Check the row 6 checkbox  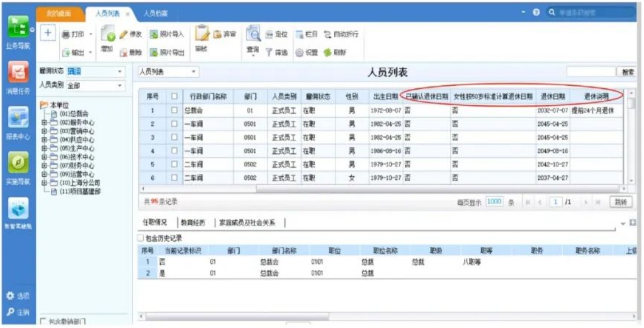(174, 178)
